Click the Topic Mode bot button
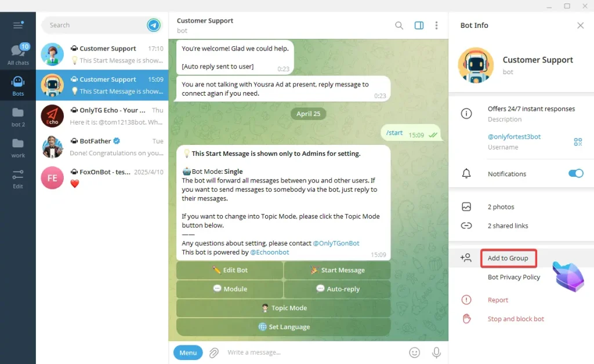 point(283,308)
